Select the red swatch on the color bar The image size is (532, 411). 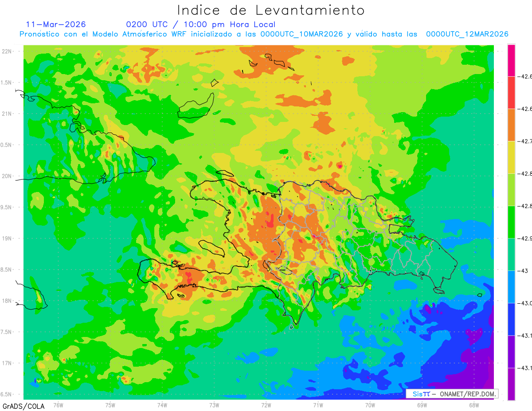511,93
